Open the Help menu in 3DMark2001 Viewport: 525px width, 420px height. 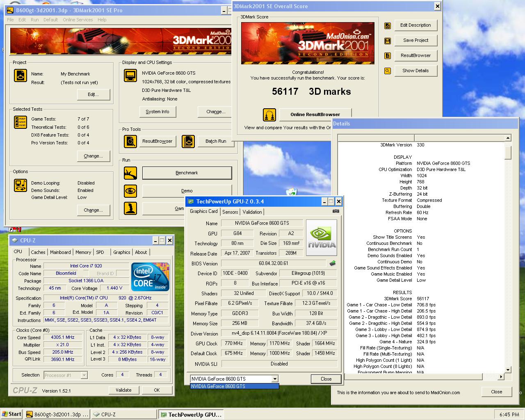(x=102, y=20)
